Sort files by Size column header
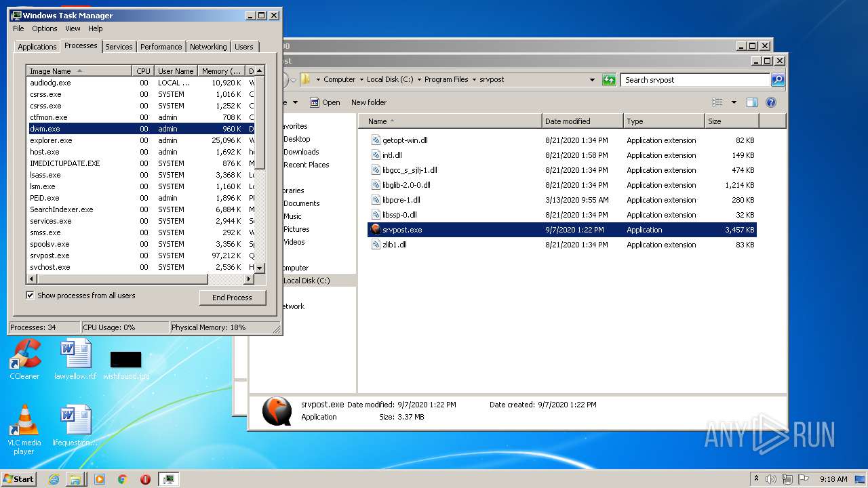 click(x=732, y=121)
